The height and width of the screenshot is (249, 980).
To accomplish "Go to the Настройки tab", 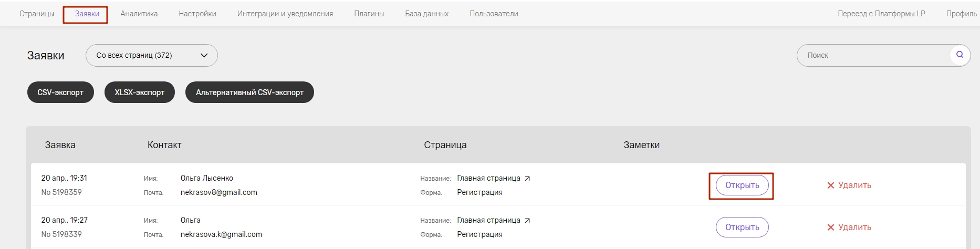I will click(x=197, y=14).
